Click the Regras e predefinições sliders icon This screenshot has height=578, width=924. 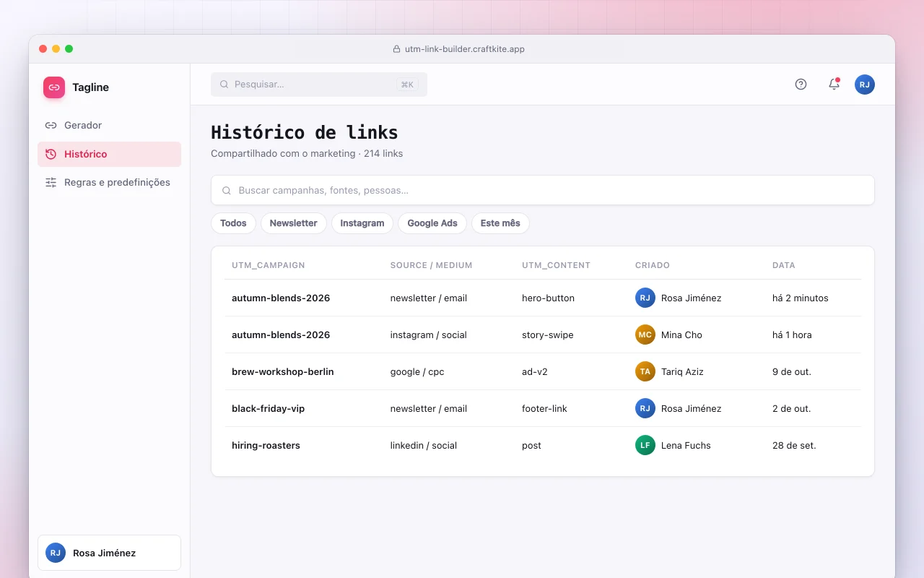[x=51, y=182]
